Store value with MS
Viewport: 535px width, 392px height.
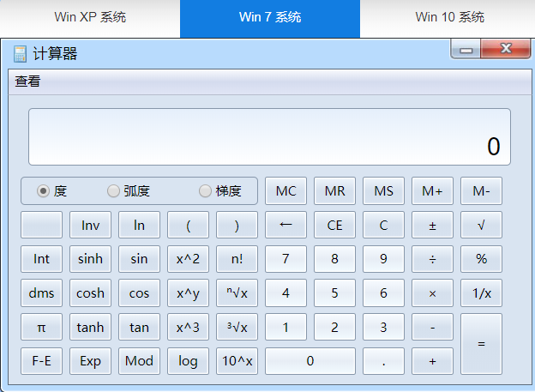pos(383,191)
